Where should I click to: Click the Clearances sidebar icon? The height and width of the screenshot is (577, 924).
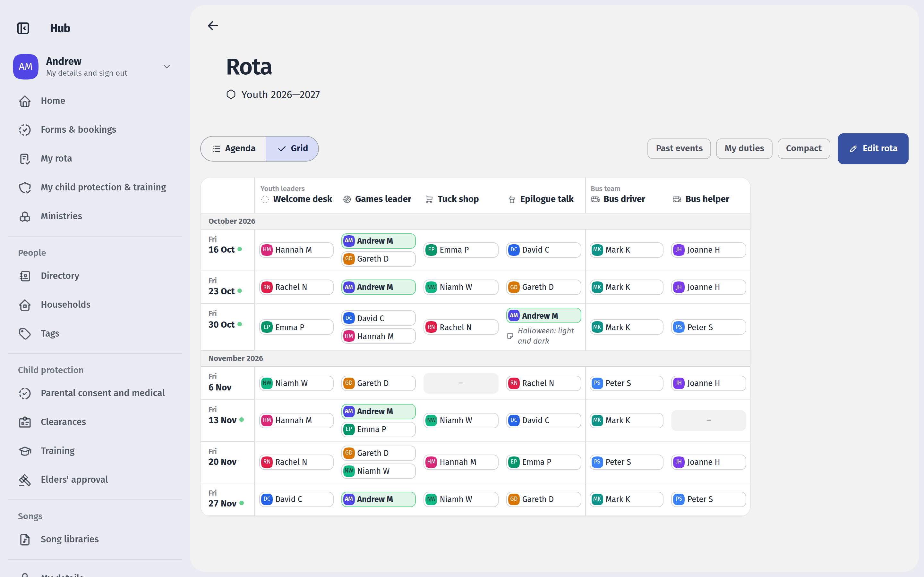tap(25, 422)
